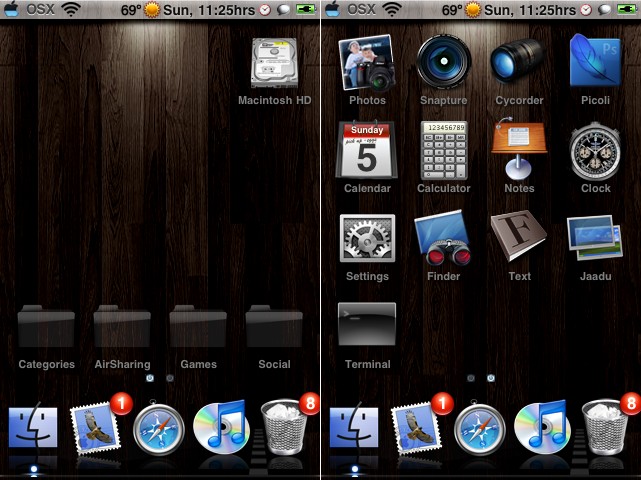Tap the Apple logo on right screen status bar
The width and height of the screenshot is (641, 480).
333,9
